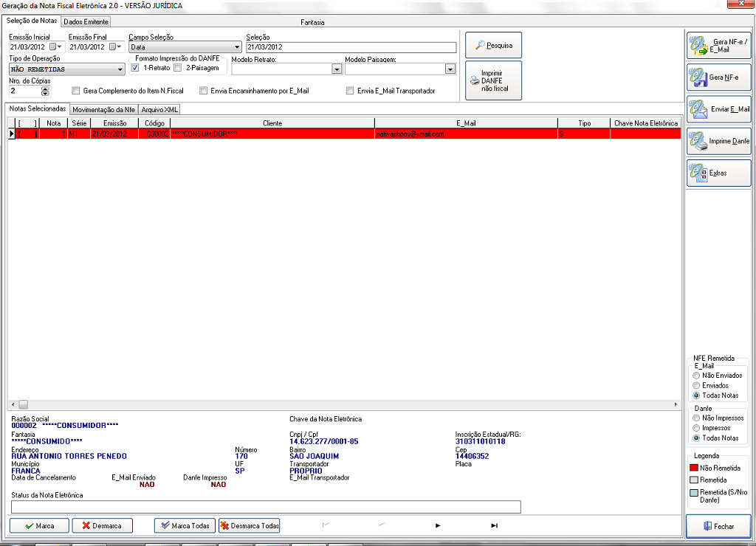The image size is (756, 546).
Task: Switch to Arquivo XML tab
Action: tap(159, 110)
